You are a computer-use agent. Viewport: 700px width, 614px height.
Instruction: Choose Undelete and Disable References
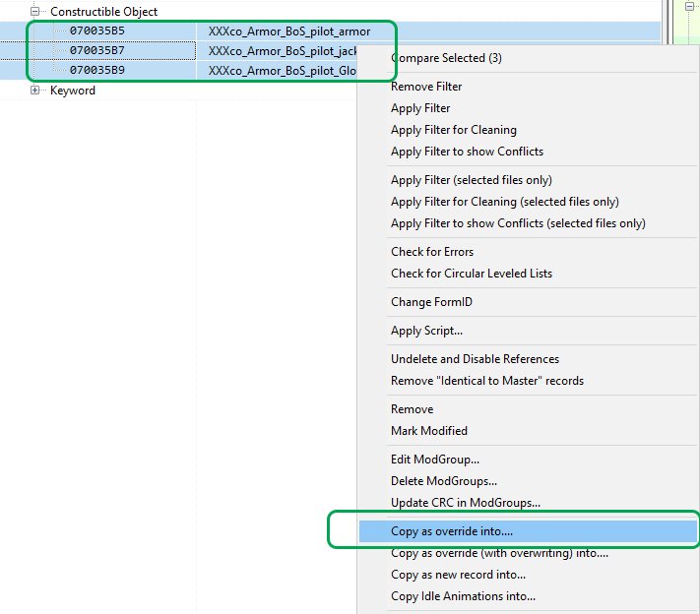pos(475,359)
